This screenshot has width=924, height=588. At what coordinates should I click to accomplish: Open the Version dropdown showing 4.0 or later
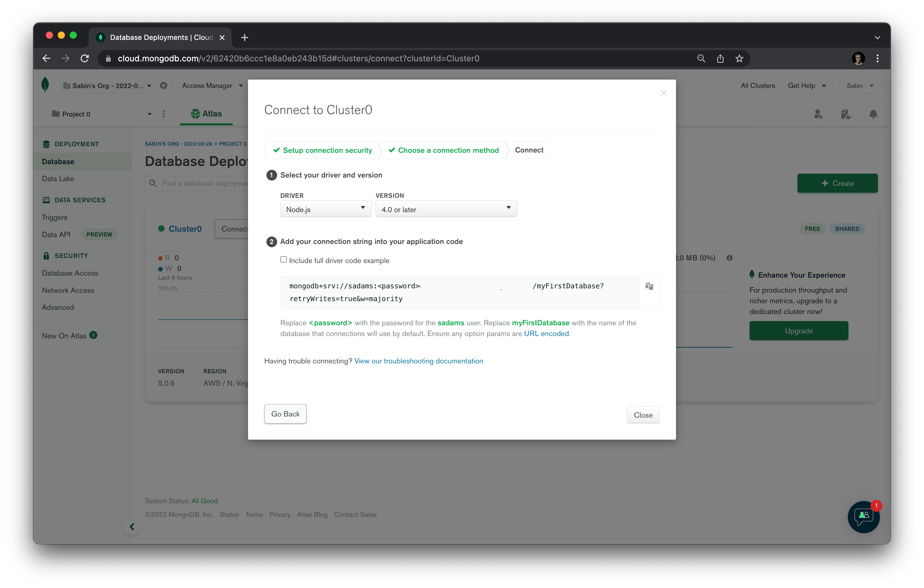coord(446,209)
